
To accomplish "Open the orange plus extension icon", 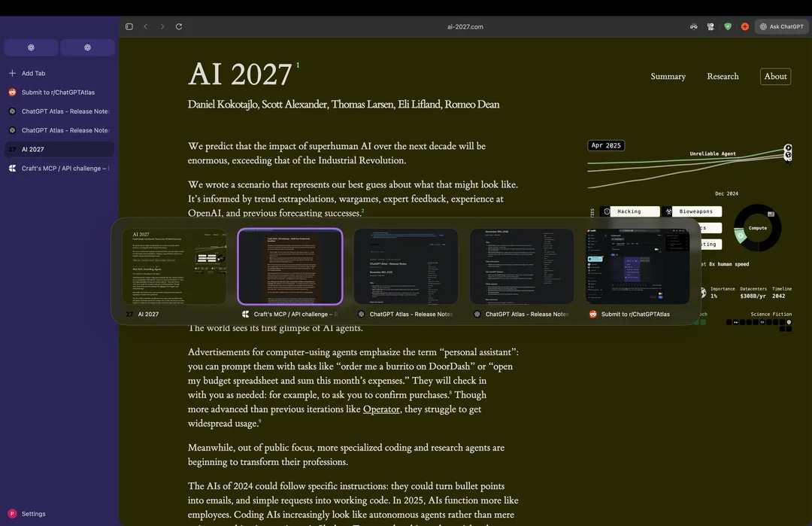I will click(744, 26).
